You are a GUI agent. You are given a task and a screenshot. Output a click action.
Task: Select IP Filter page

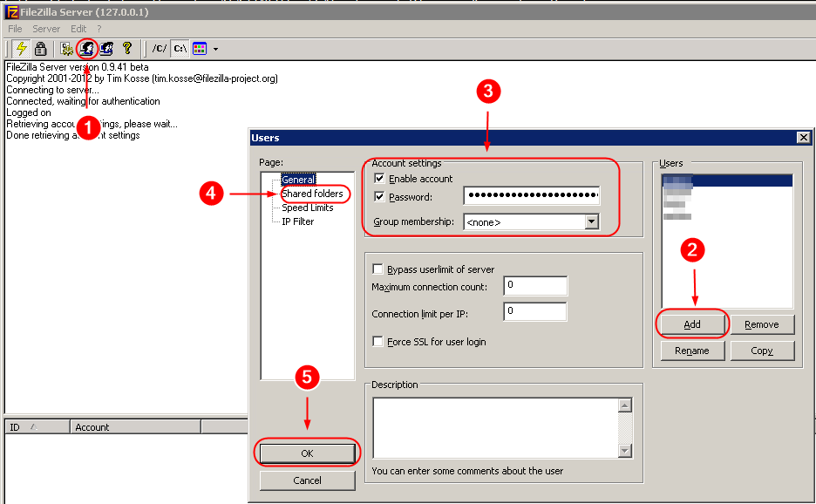pyautogui.click(x=297, y=221)
